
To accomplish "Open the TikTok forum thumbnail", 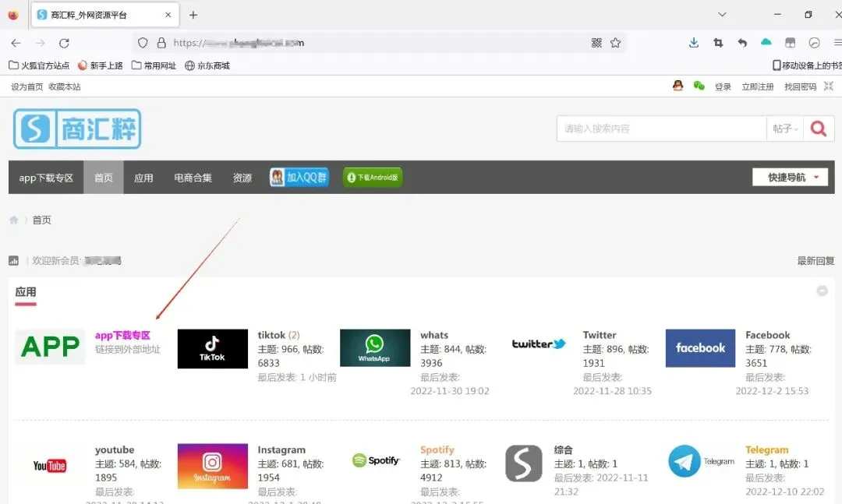I will point(213,349).
